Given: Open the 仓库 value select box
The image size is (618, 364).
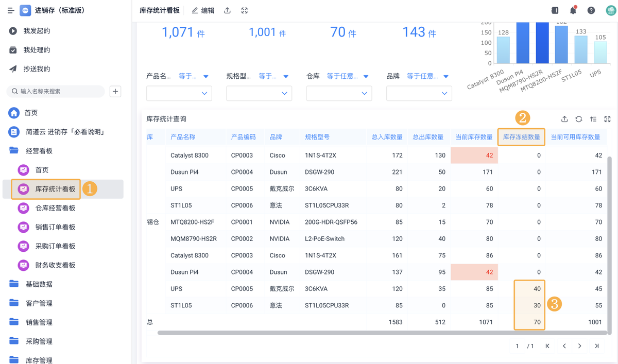Looking at the screenshot, I should [339, 93].
